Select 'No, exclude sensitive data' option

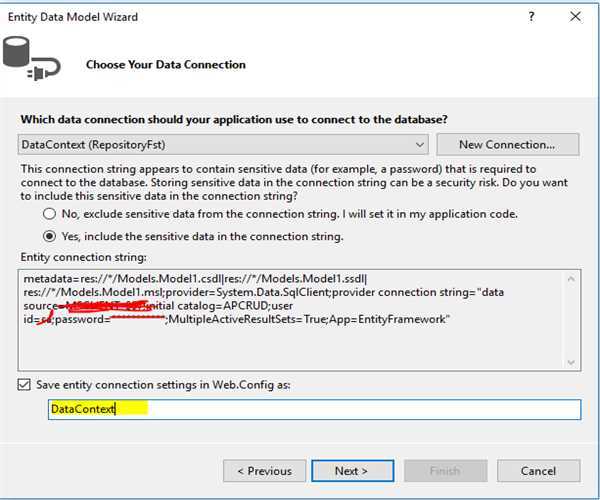pos(49,214)
